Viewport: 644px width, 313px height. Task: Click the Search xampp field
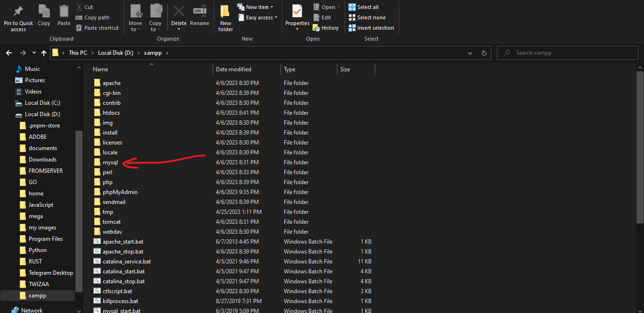568,53
